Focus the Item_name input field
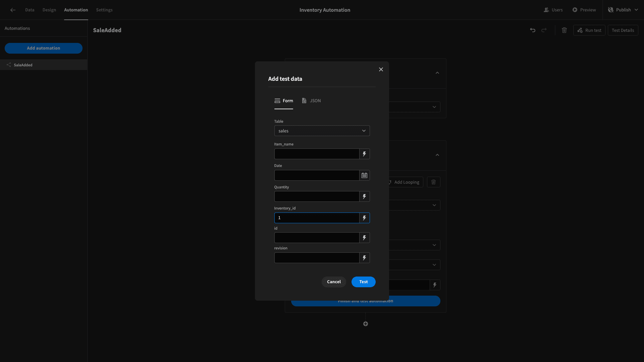The image size is (644, 362). [317, 154]
